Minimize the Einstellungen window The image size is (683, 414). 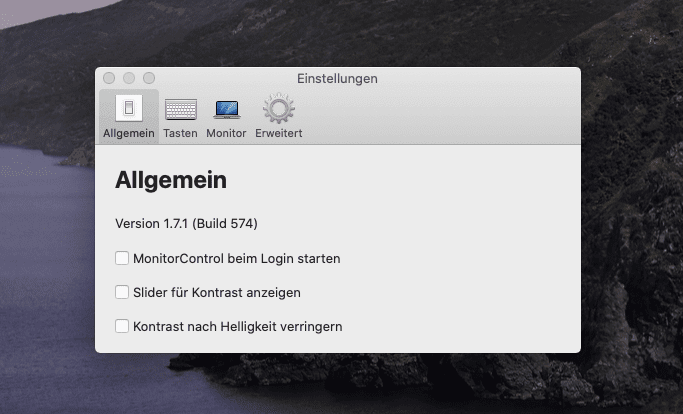(x=129, y=78)
